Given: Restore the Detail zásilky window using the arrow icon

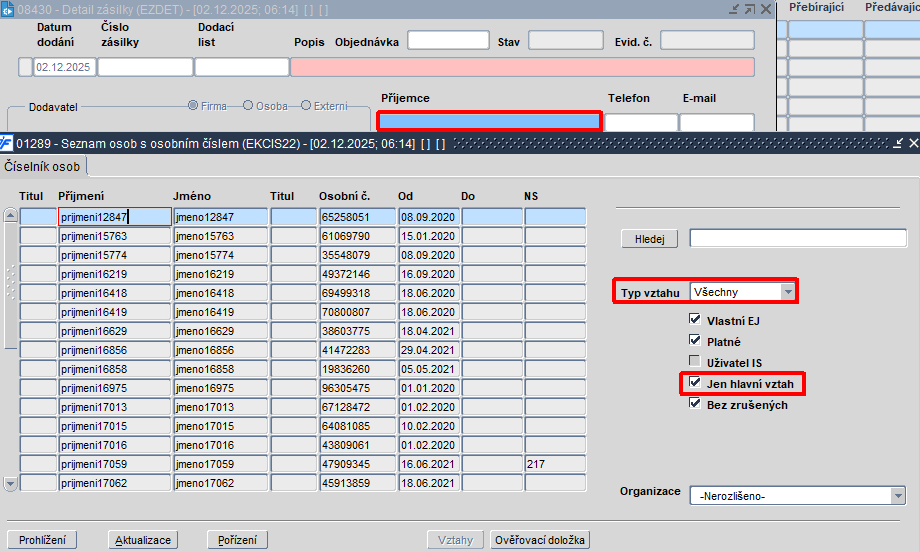Looking at the screenshot, I should point(750,9).
